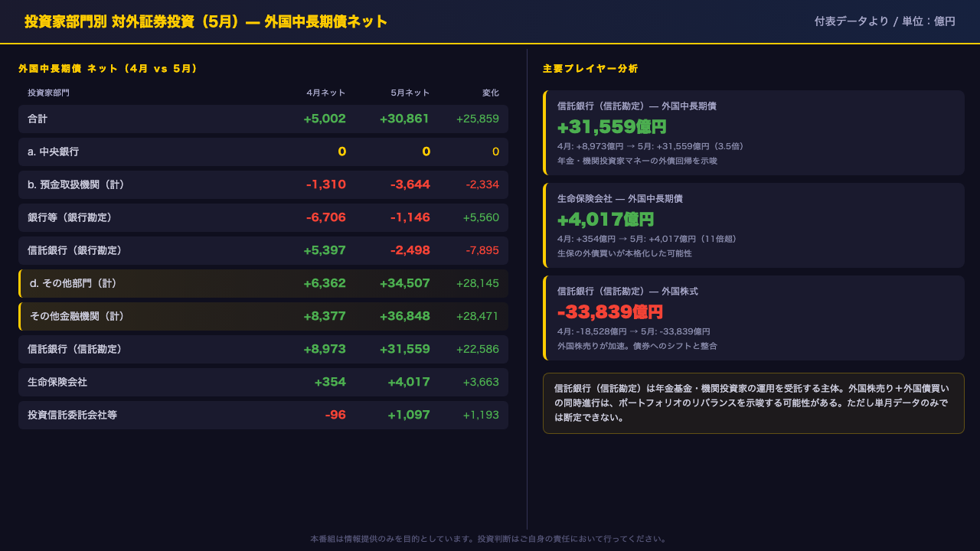This screenshot has width=980, height=551.
Task: Select the +8,377 April value
Action: pyautogui.click(x=325, y=317)
